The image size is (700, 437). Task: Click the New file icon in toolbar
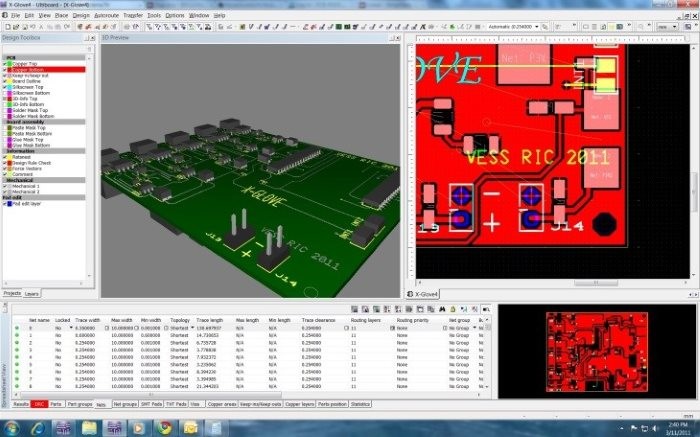click(x=7, y=26)
